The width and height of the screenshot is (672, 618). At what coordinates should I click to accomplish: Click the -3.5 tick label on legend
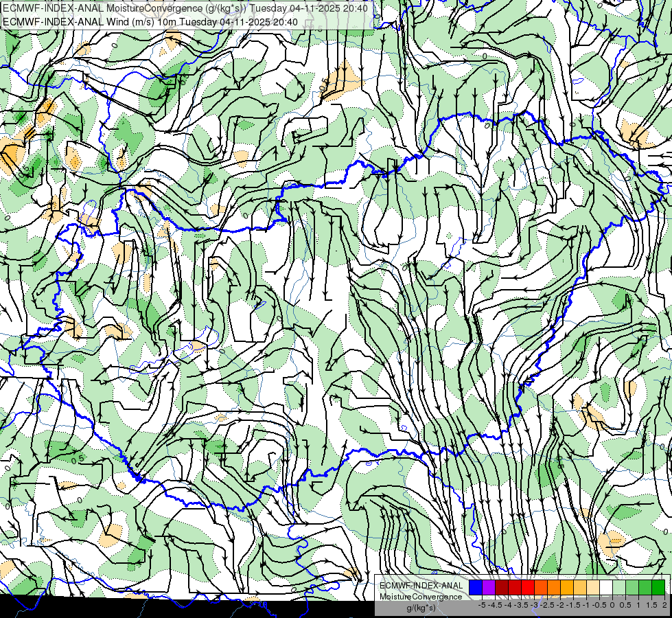pos(521,605)
